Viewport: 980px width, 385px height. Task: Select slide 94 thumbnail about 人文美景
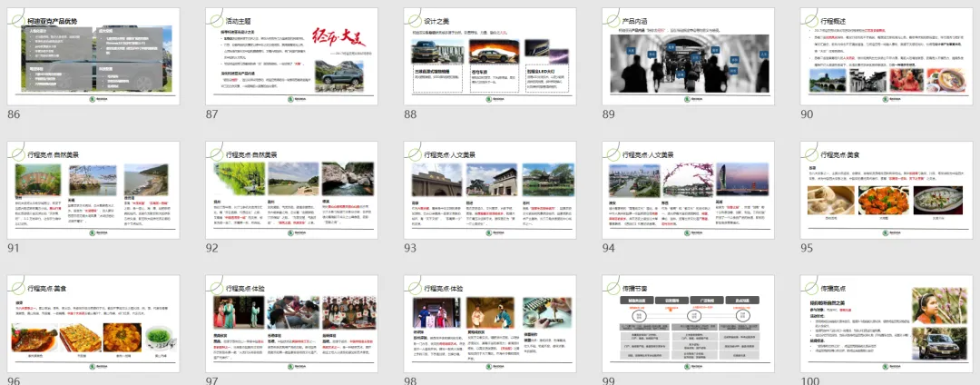point(688,190)
